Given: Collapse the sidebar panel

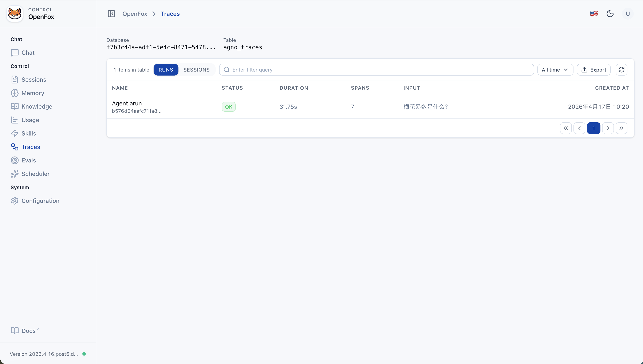Looking at the screenshot, I should click(111, 13).
